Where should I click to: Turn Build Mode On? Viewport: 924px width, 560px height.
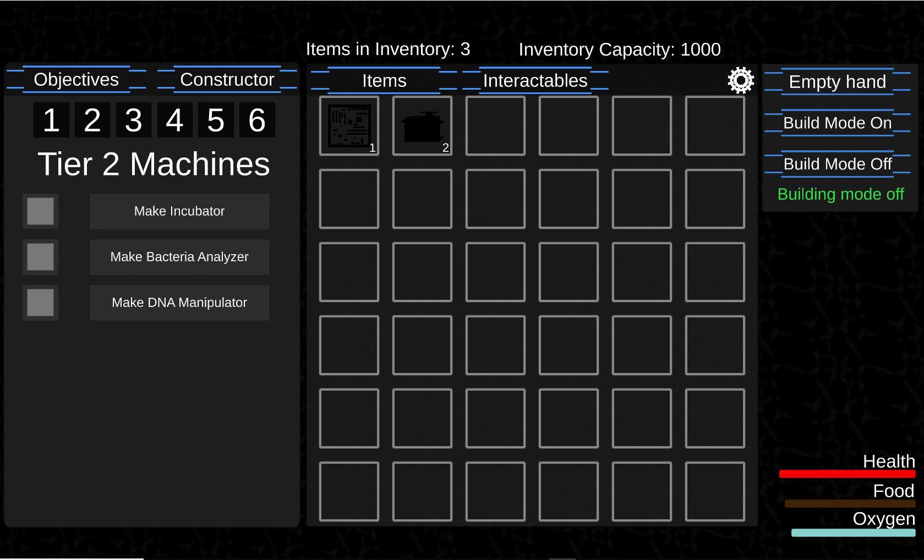838,123
